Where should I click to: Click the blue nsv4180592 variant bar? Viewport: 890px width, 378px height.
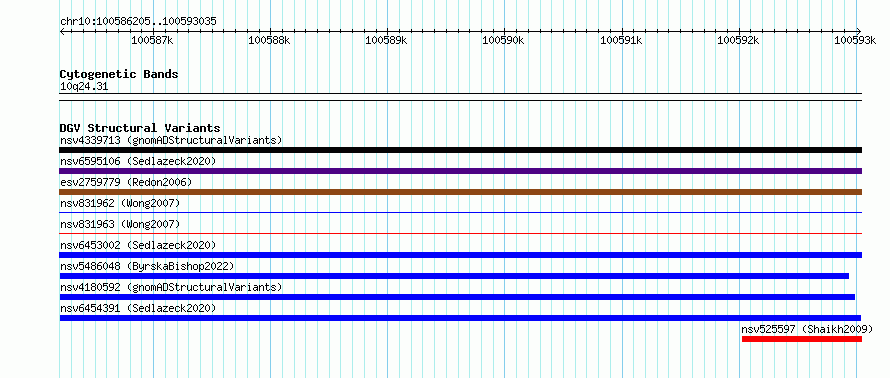pyautogui.click(x=457, y=297)
